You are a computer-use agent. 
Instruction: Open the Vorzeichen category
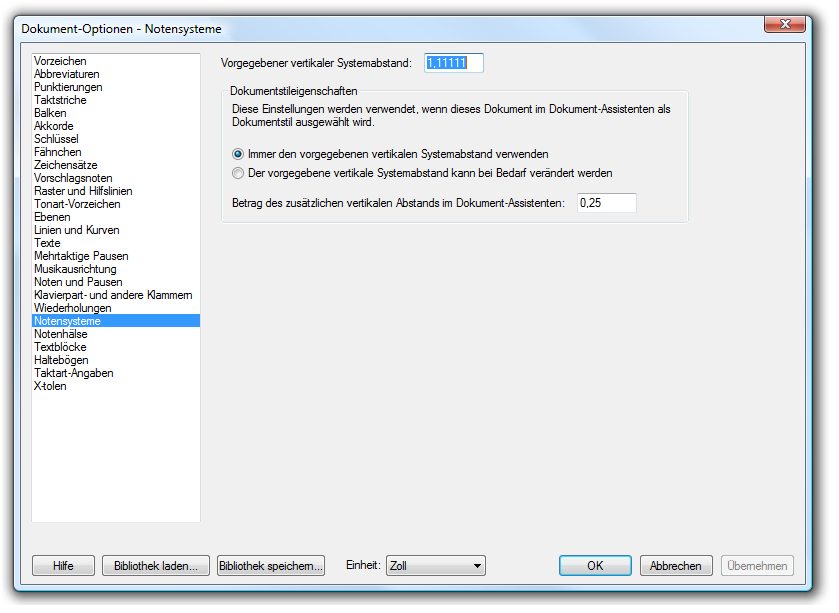(116, 61)
